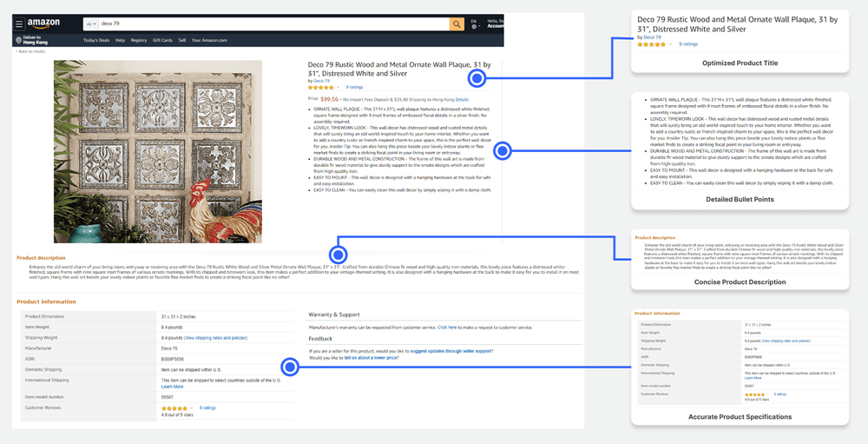This screenshot has height=444, width=868.
Task: Click the Details link next to shipping price
Action: pyautogui.click(x=462, y=100)
